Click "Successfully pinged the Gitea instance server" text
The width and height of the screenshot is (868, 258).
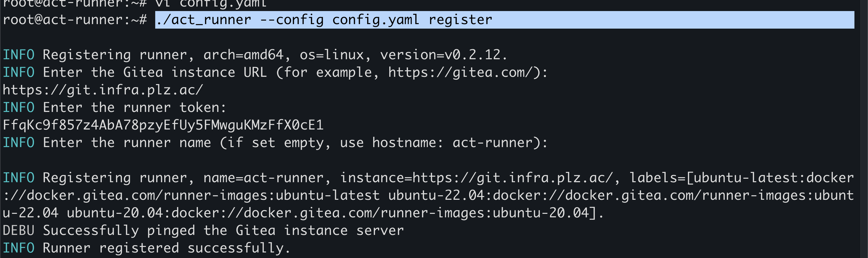click(223, 231)
